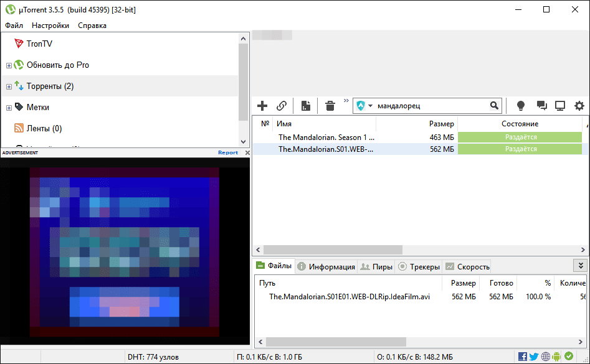This screenshot has height=364, width=590.
Task: Sort files by % column header
Action: click(x=548, y=283)
